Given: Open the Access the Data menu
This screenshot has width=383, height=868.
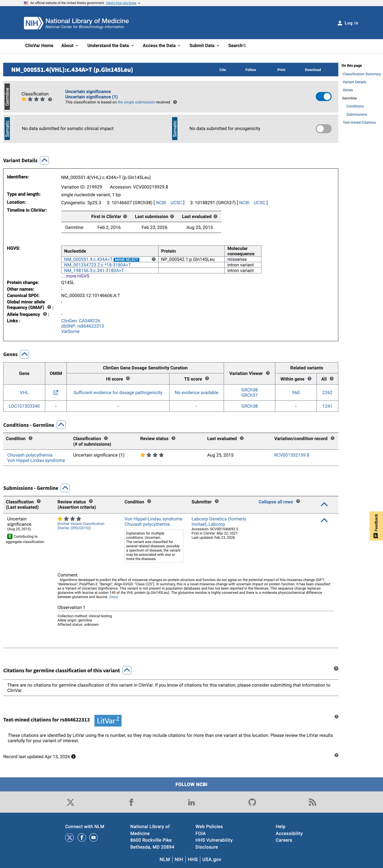Looking at the screenshot, I should [x=161, y=45].
